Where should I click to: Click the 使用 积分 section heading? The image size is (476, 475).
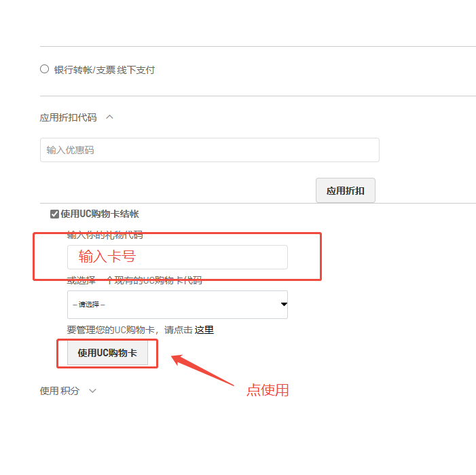tap(59, 391)
